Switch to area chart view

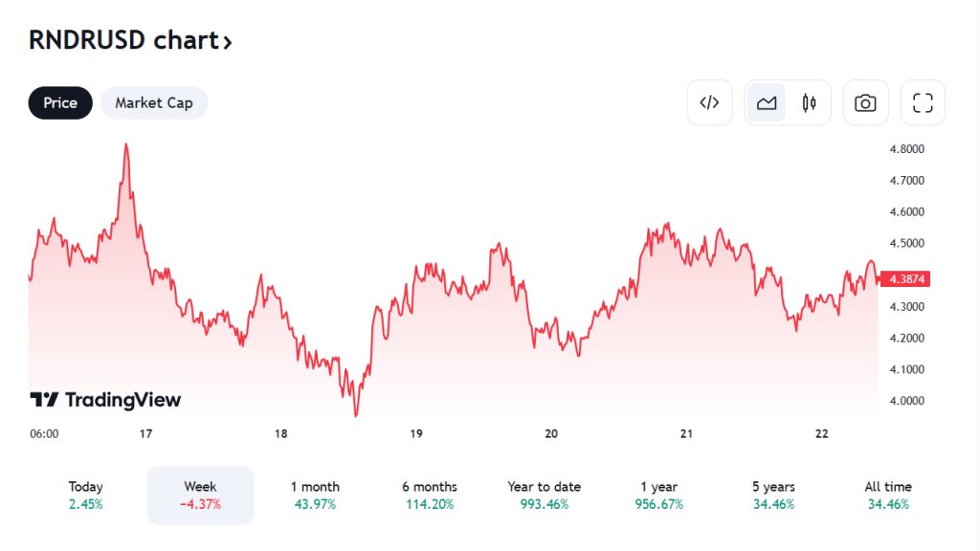tap(766, 102)
